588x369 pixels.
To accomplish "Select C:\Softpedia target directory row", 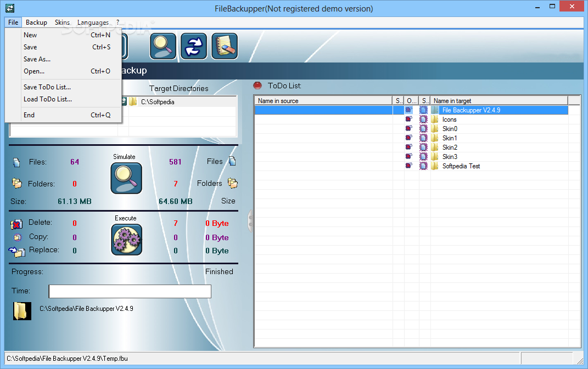I will click(182, 102).
